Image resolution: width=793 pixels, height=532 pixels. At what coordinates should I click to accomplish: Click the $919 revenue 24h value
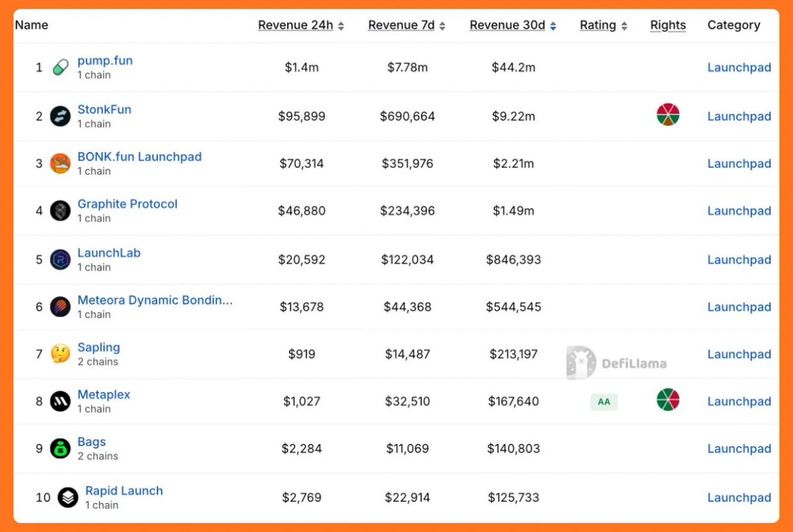(x=301, y=354)
